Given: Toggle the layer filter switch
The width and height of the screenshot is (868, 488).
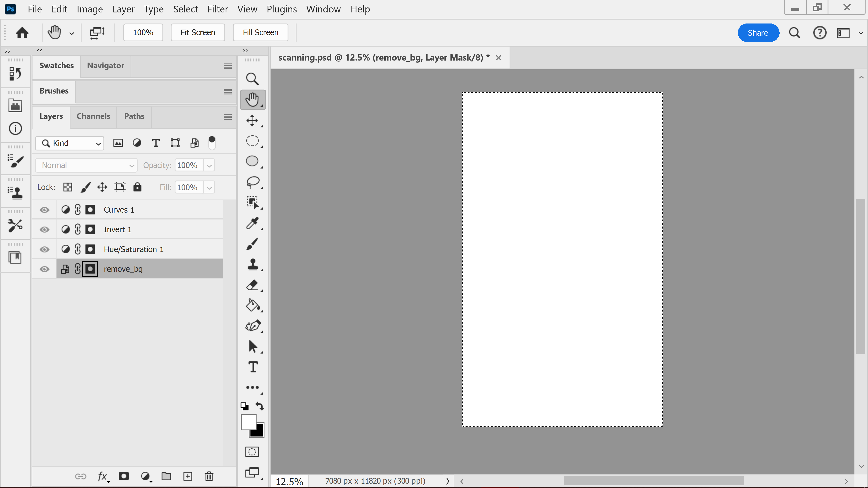Looking at the screenshot, I should [212, 143].
